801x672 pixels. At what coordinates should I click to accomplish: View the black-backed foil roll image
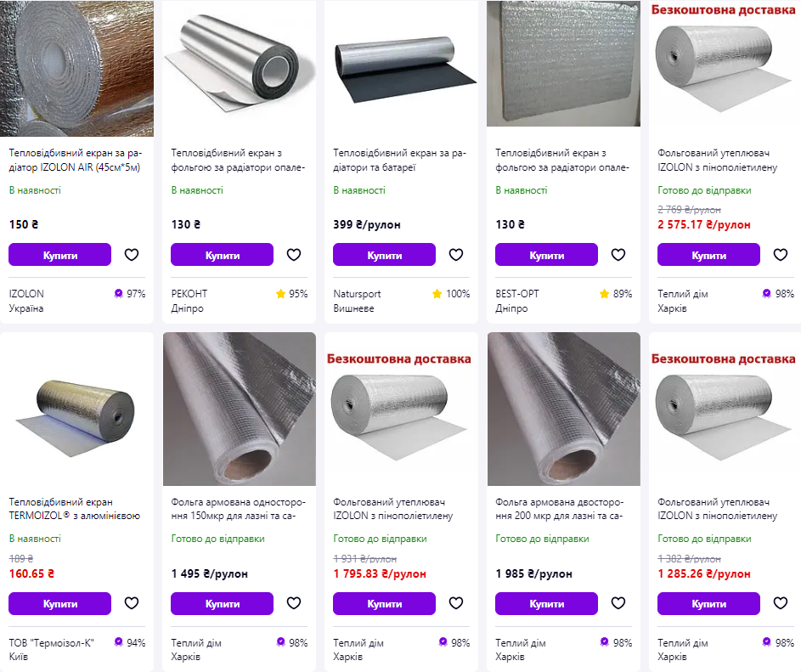pos(401,65)
